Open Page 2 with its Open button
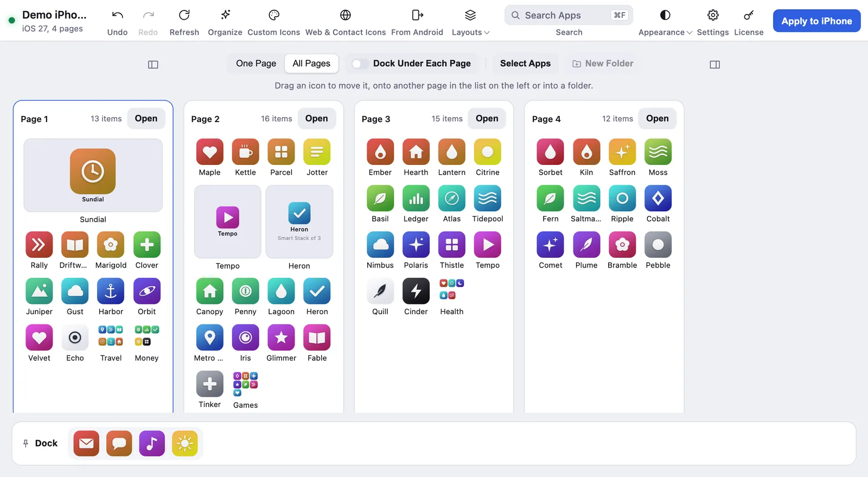The height and width of the screenshot is (477, 868). pos(316,118)
